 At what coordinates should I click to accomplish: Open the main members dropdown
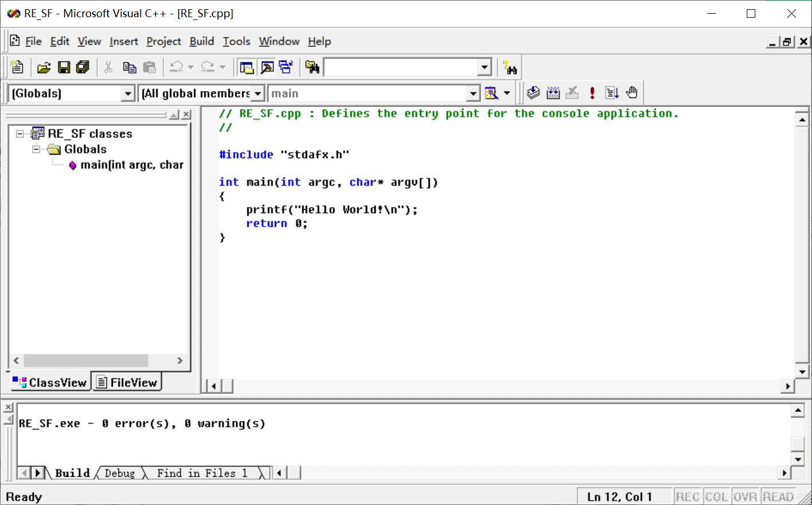coord(473,93)
